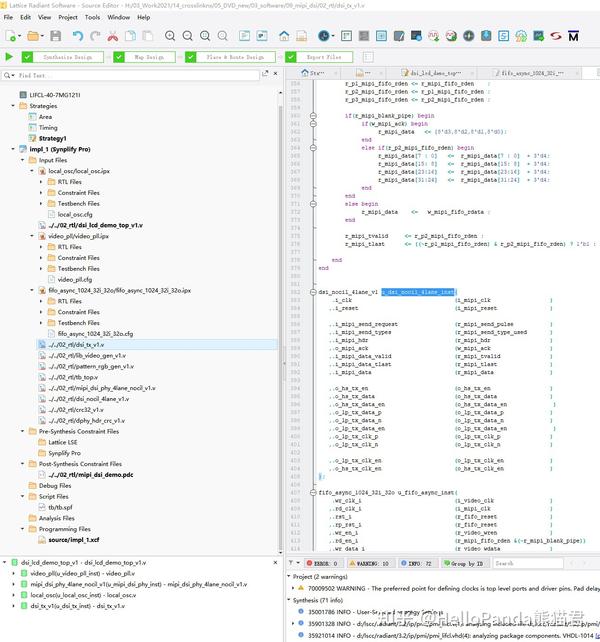Collapse the video_pll/video_pll.ipx node

click(32, 236)
